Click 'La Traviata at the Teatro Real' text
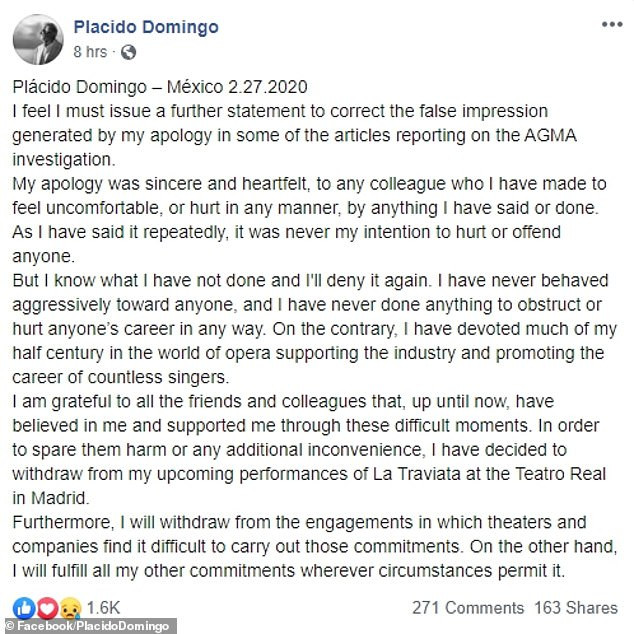Viewport: 634px width, 634px height. [489, 473]
